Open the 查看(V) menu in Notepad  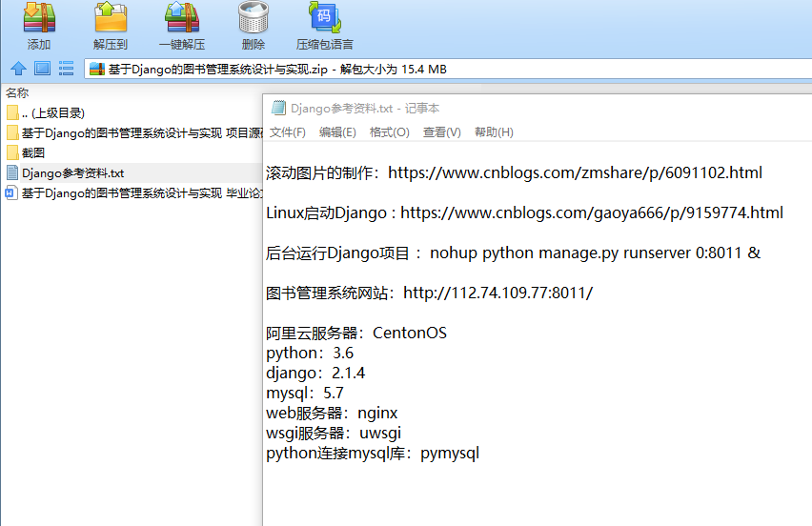tap(441, 132)
